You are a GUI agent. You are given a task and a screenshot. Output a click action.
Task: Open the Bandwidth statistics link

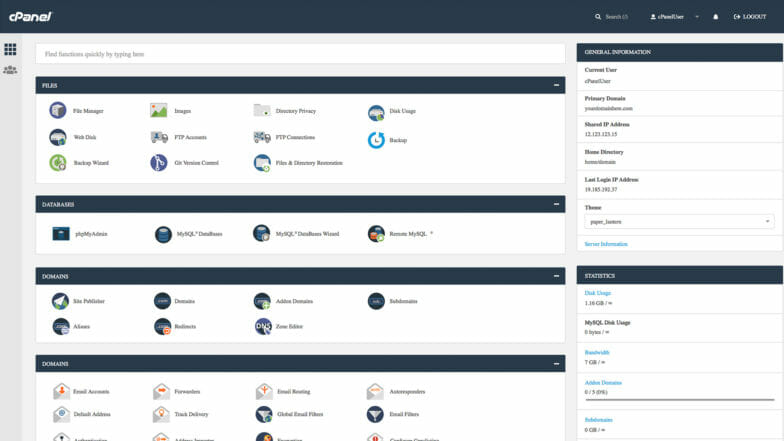coord(596,352)
